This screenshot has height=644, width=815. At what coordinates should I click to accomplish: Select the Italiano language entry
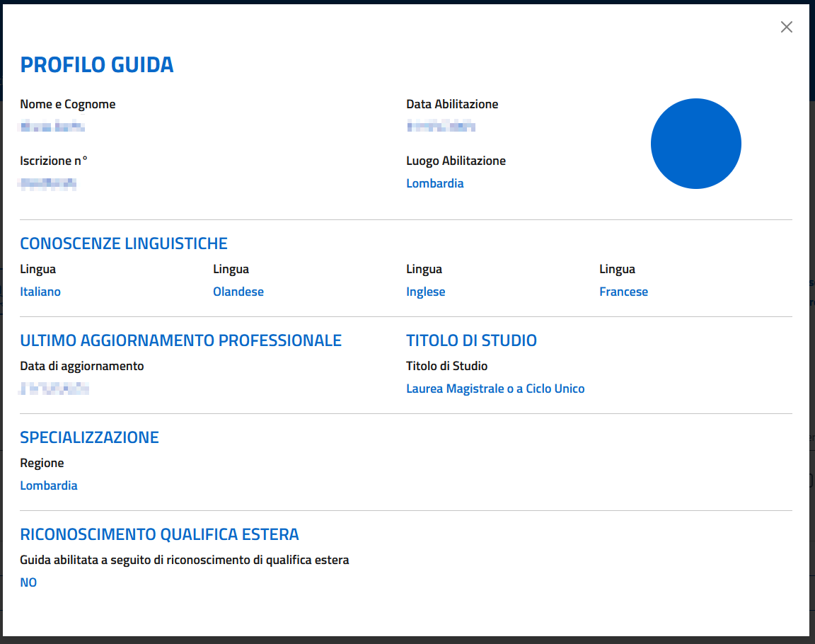(40, 292)
